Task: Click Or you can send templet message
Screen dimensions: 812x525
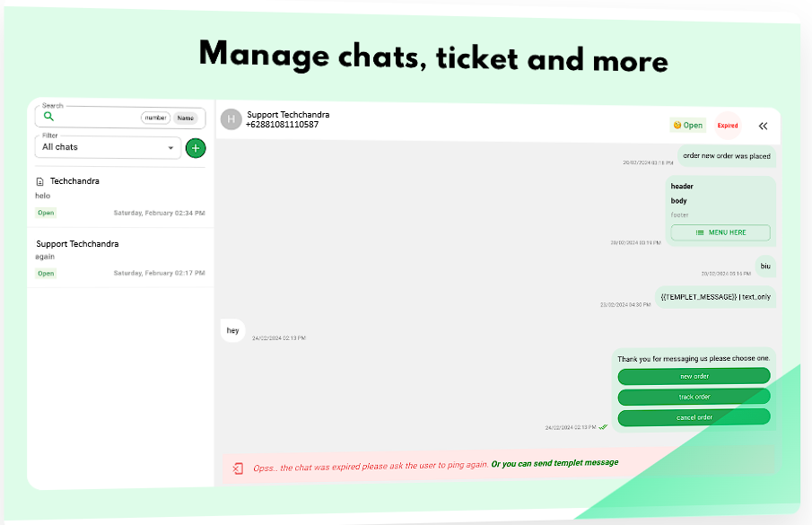Action: (x=554, y=463)
